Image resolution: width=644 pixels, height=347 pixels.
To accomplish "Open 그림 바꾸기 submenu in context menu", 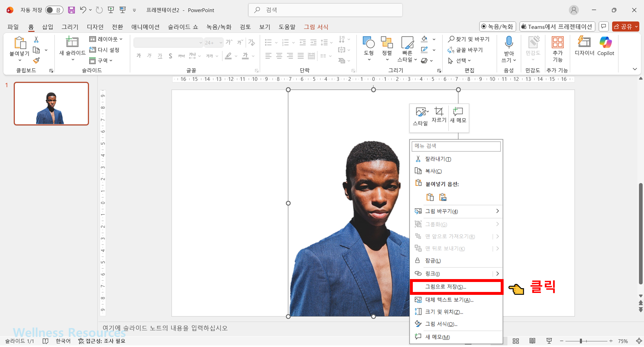I will [x=456, y=211].
